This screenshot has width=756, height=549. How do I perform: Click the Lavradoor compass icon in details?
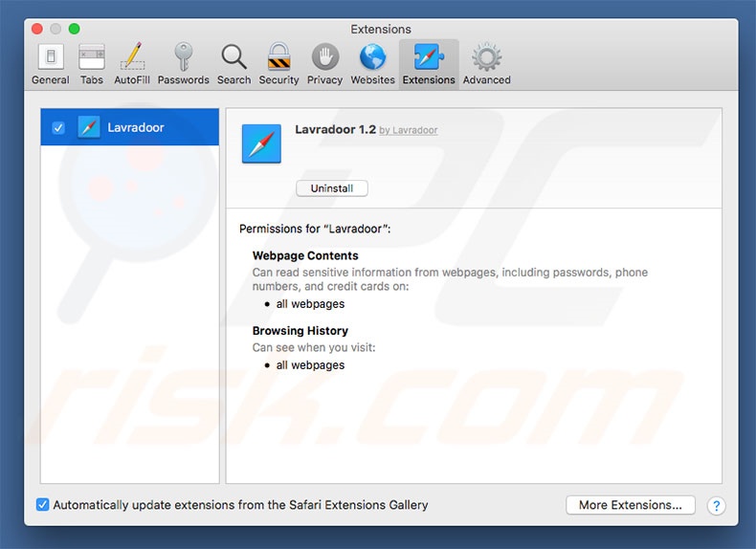click(x=261, y=143)
